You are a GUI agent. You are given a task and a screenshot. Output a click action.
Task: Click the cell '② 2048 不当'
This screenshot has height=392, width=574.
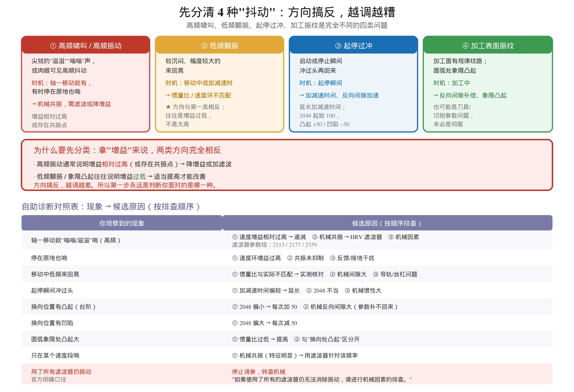[x=322, y=291]
